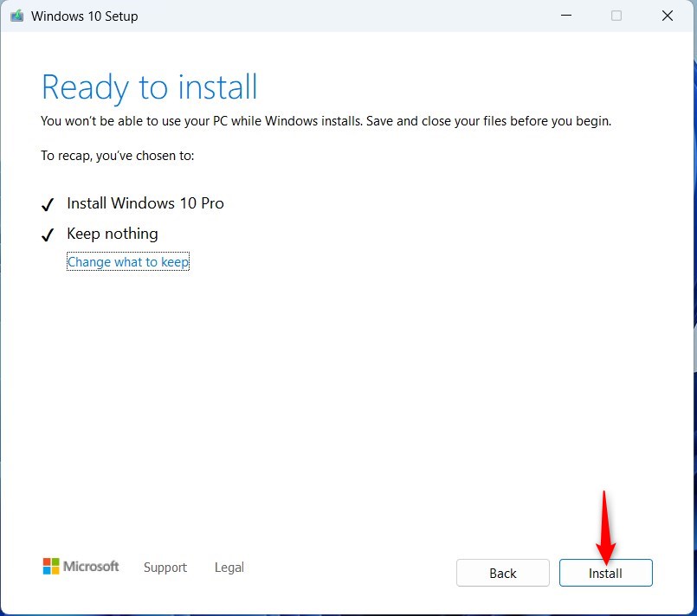
Task: Click the checkmark beside Install Windows 10 Pro
Action: click(x=48, y=205)
